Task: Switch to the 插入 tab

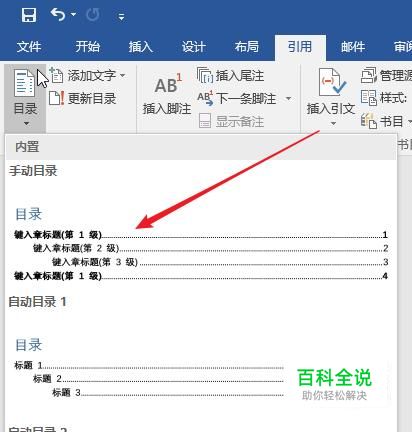Action: coord(141,47)
